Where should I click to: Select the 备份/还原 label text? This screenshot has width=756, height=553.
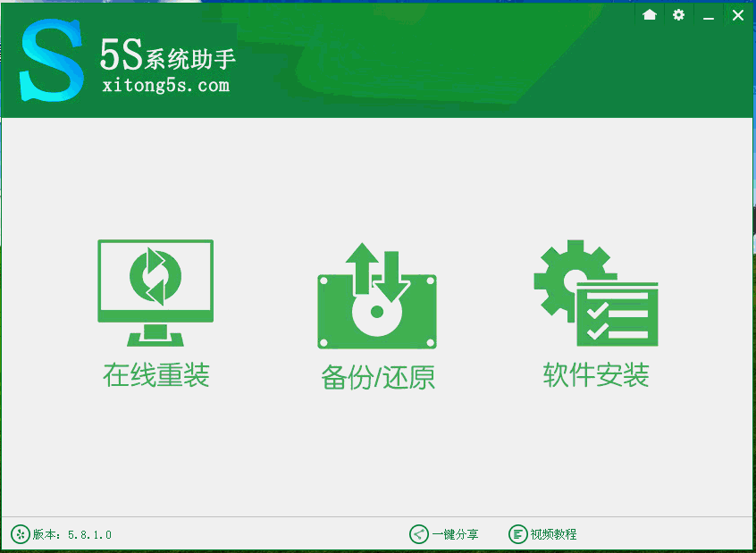377,376
